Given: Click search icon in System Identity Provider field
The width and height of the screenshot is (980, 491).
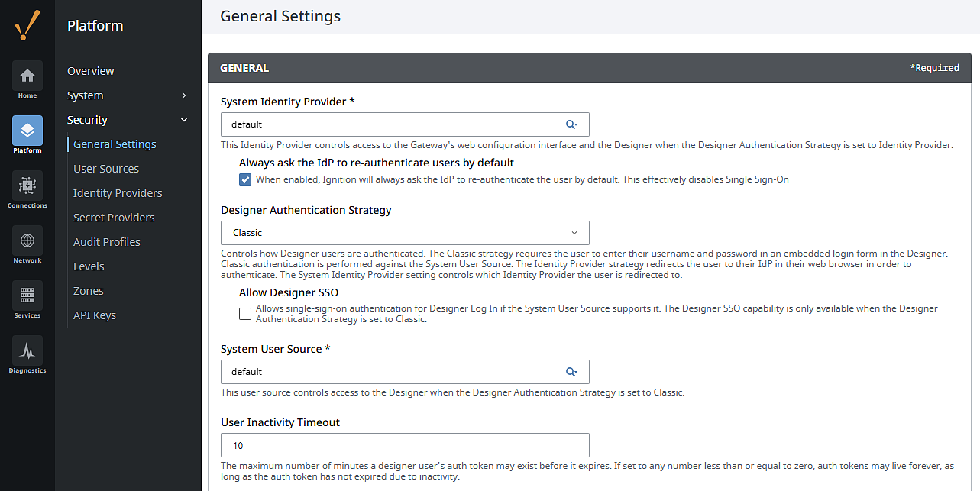Looking at the screenshot, I should coord(571,124).
